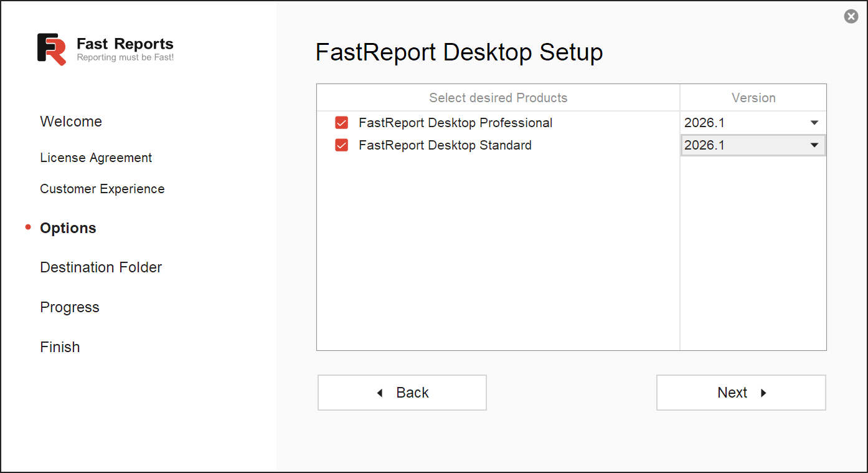This screenshot has width=868, height=473.
Task: Click the FastReport Desktop Standard label
Action: pyautogui.click(x=445, y=145)
